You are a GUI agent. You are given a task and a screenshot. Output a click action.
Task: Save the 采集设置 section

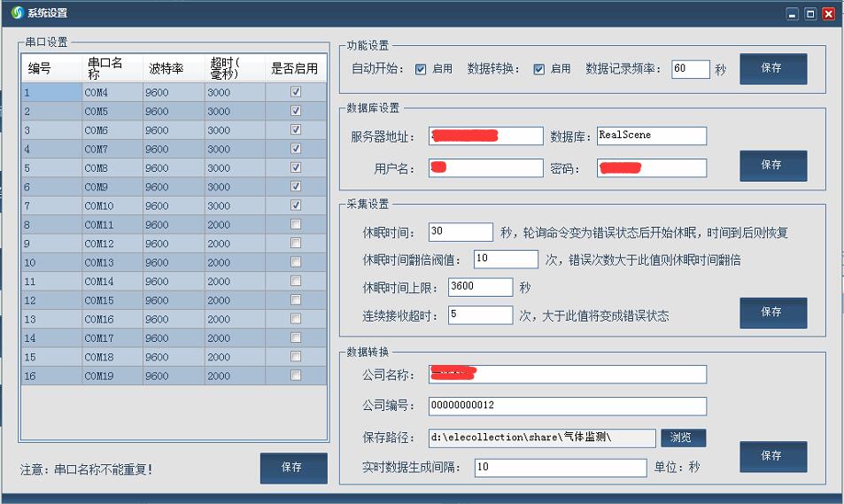tap(772, 312)
